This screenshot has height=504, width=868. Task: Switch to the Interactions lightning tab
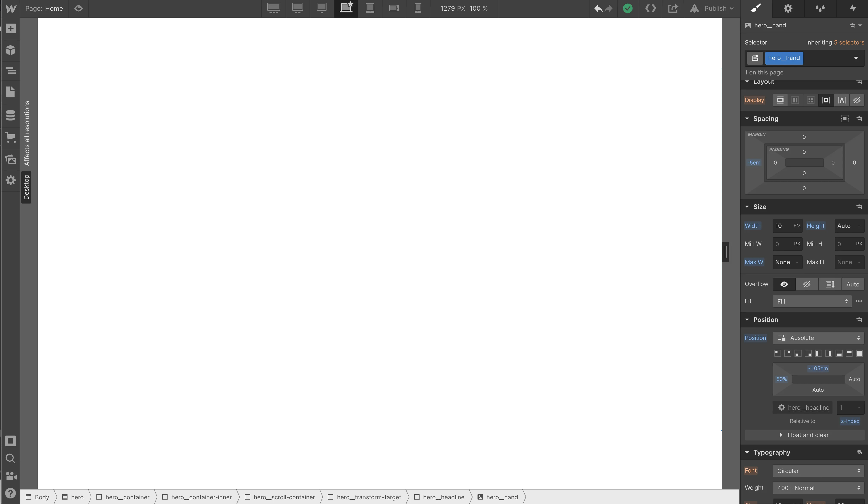pyautogui.click(x=852, y=8)
